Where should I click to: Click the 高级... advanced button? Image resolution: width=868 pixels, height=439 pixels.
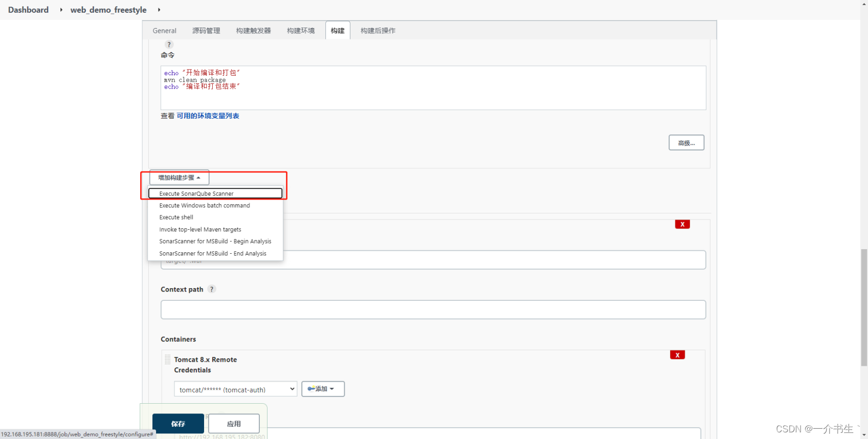[686, 143]
